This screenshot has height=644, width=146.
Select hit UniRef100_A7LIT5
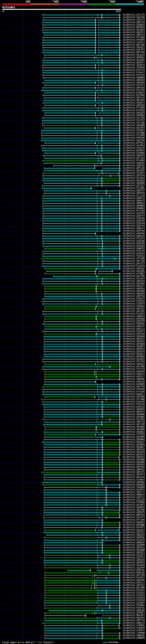click(134, 15)
